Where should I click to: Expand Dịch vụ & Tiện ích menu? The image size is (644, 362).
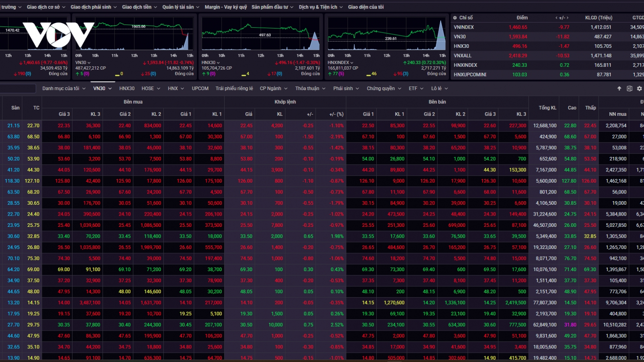pos(321,7)
